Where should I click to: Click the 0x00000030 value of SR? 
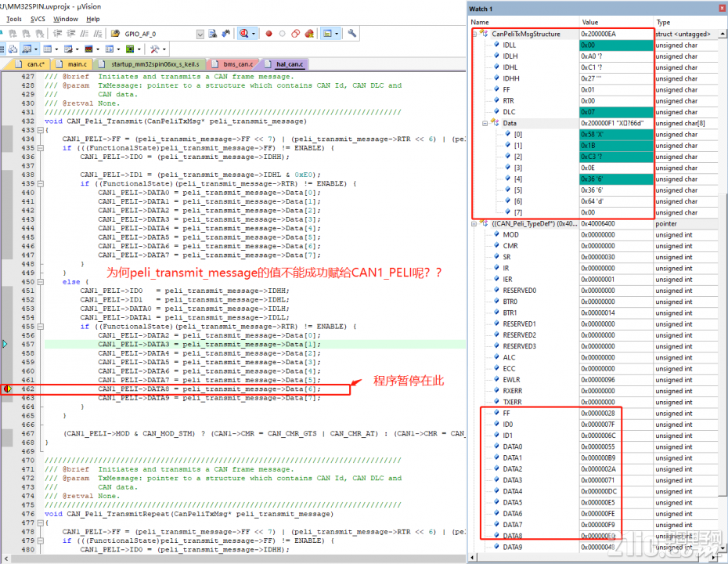coord(598,257)
